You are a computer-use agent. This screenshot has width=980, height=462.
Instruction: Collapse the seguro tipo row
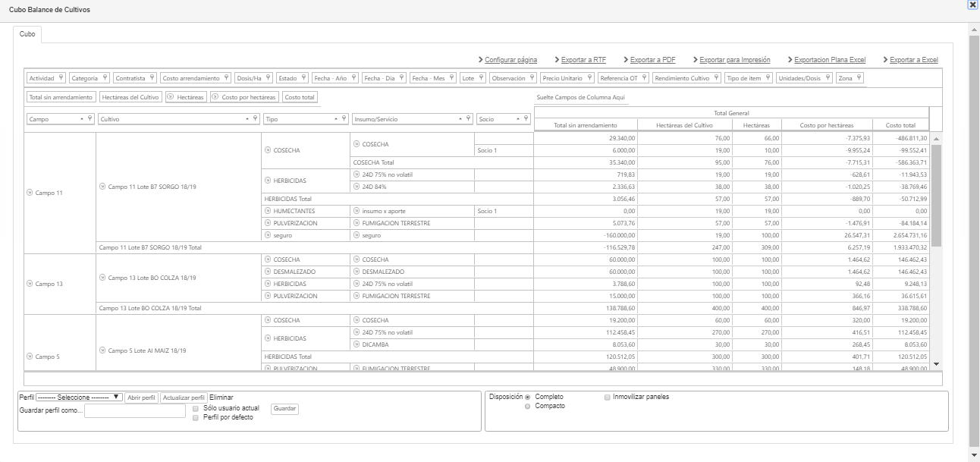(267, 235)
